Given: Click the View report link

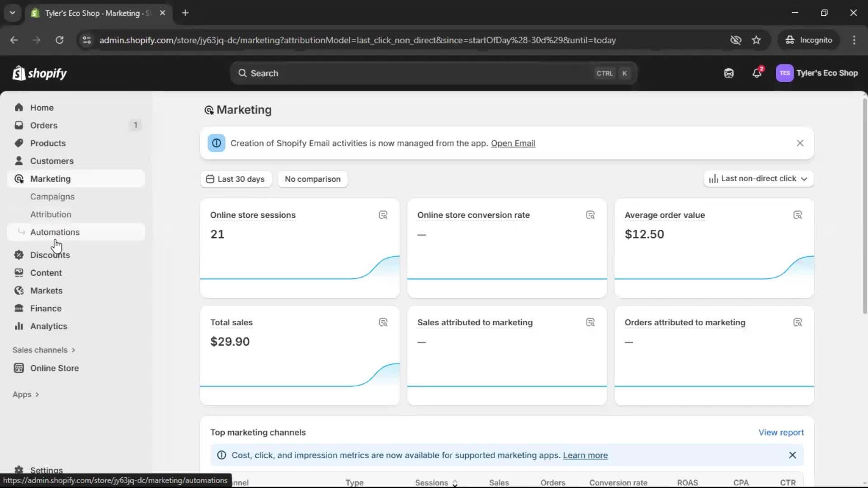Looking at the screenshot, I should click(x=781, y=432).
